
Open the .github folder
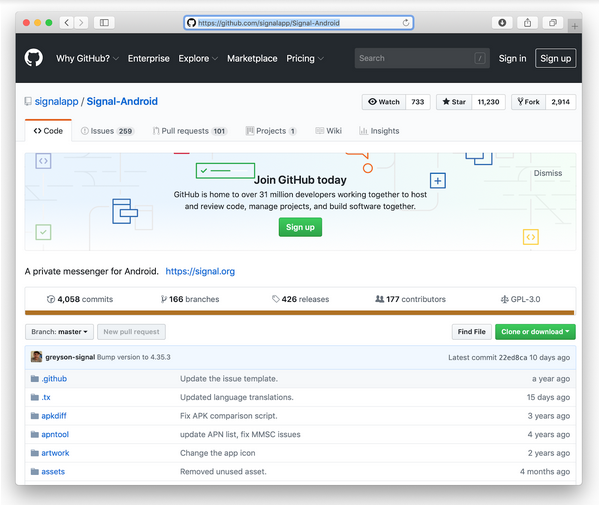click(x=54, y=379)
